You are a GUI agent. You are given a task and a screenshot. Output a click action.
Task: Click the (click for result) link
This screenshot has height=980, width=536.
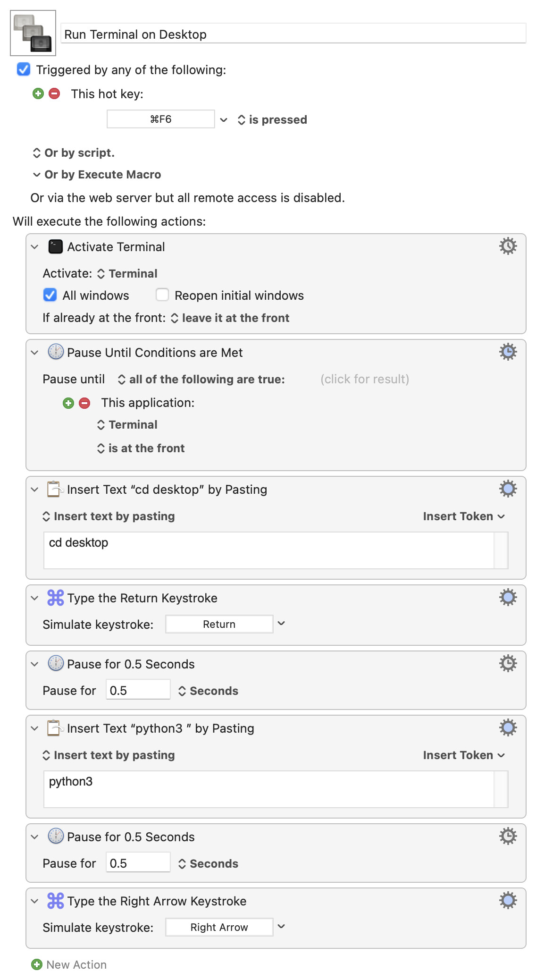click(x=365, y=379)
